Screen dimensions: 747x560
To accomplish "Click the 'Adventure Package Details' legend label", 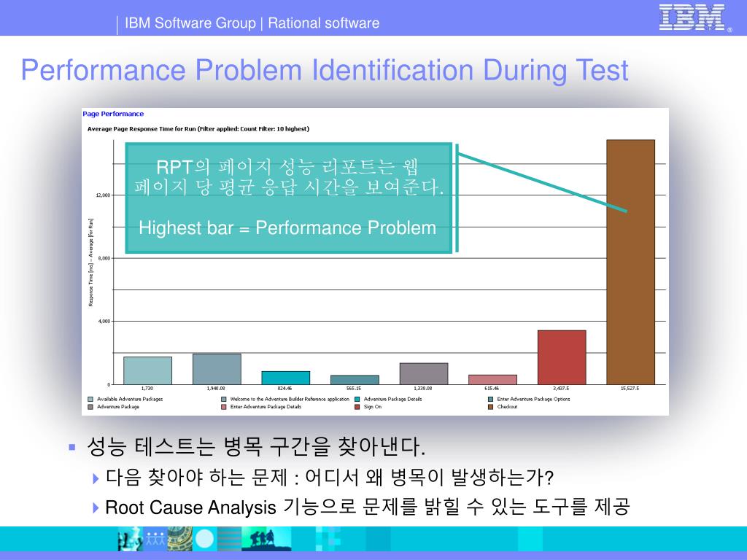I will [393, 399].
